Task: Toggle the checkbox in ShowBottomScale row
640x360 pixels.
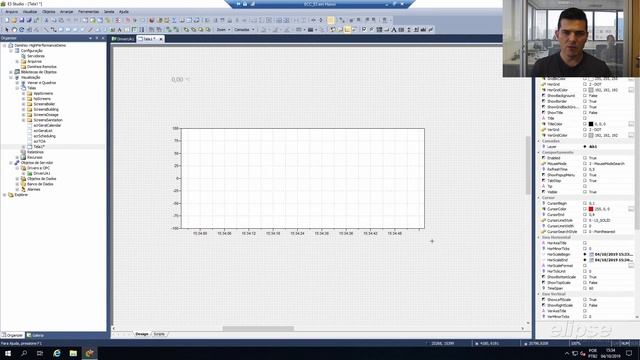Action: pos(585,277)
